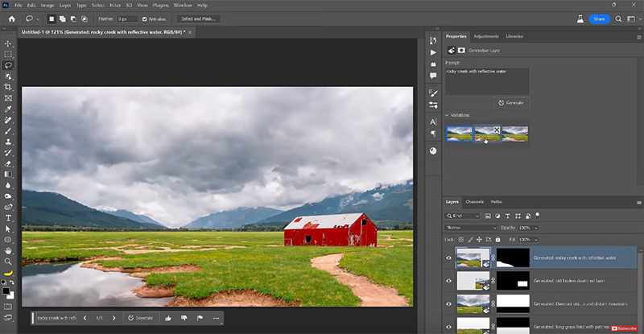Select the Gradient tool
The image size is (644, 334).
[x=8, y=175]
